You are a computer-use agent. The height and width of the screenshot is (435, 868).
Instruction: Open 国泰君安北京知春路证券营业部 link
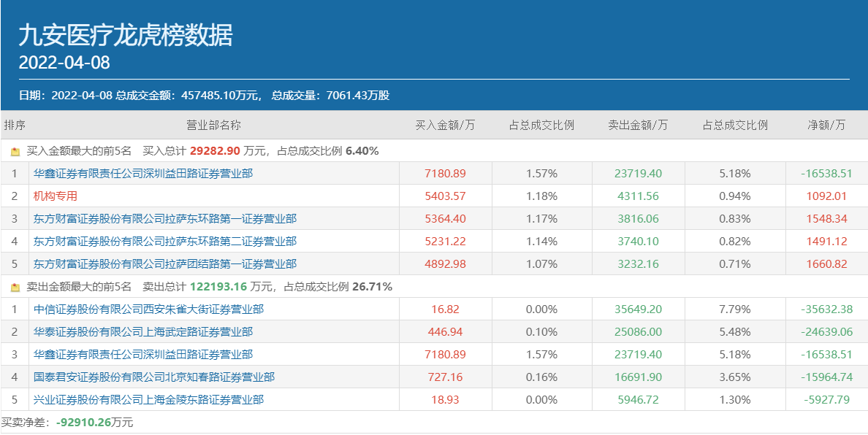(154, 377)
